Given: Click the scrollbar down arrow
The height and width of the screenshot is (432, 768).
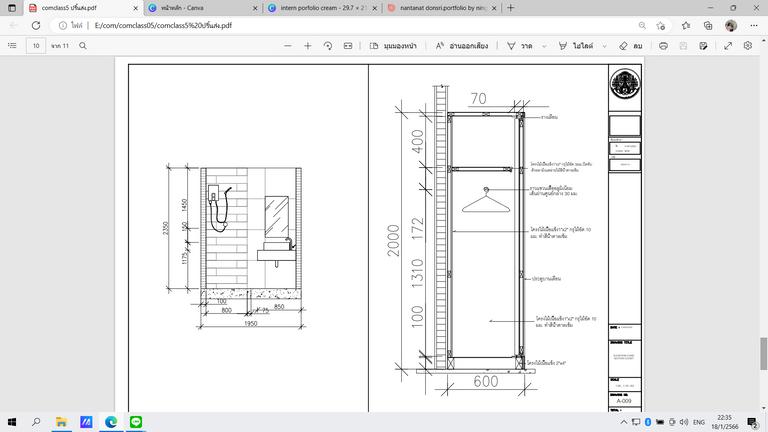Looking at the screenshot, I should (764, 408).
